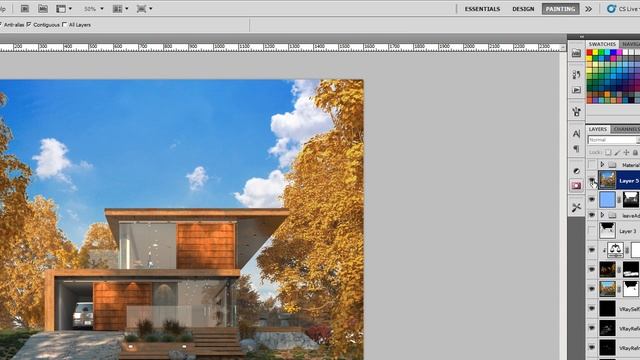Open the Actions panel icon in the dock
The image size is (640, 360).
(576, 90)
